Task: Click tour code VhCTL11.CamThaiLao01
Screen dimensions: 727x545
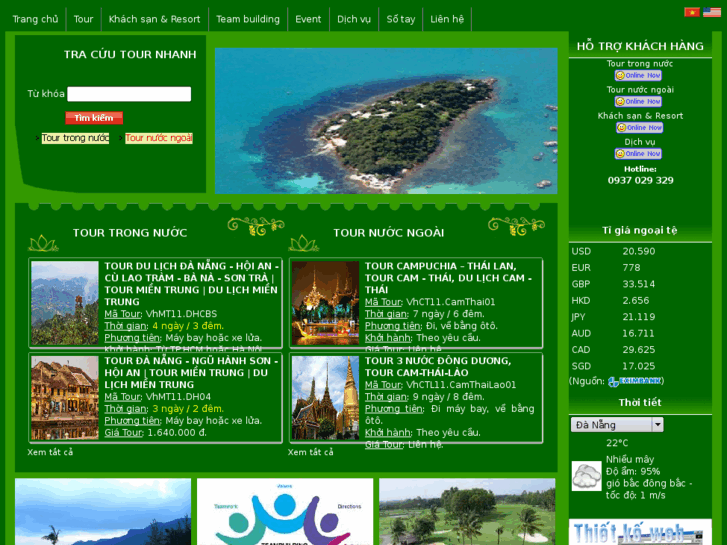Action: [461, 385]
